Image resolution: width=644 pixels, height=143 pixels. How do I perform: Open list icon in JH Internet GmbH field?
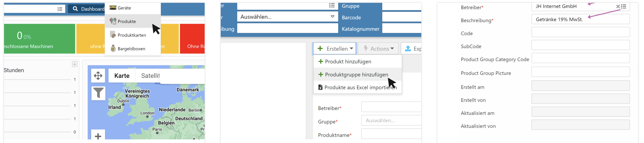[x=624, y=6]
